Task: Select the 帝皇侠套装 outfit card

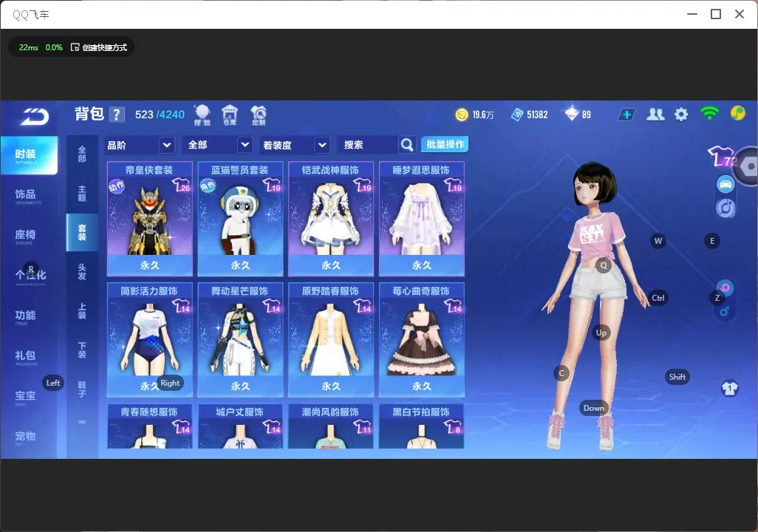Action: tap(150, 219)
